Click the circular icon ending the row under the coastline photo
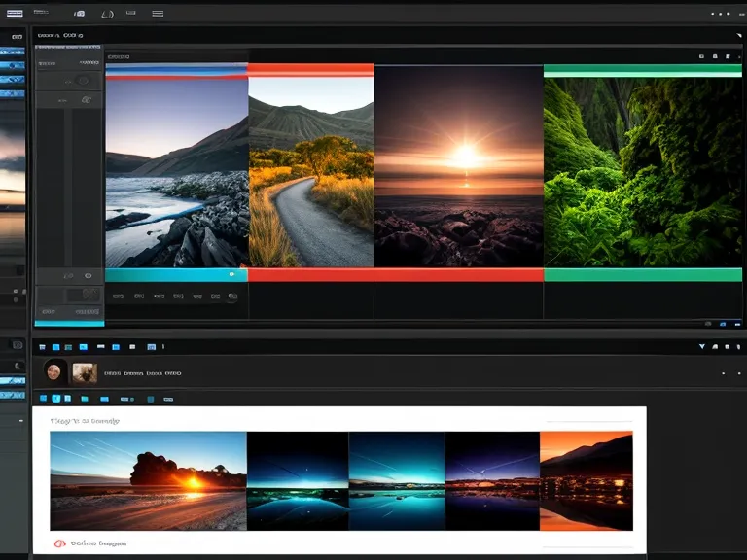747x560 pixels. 232,297
